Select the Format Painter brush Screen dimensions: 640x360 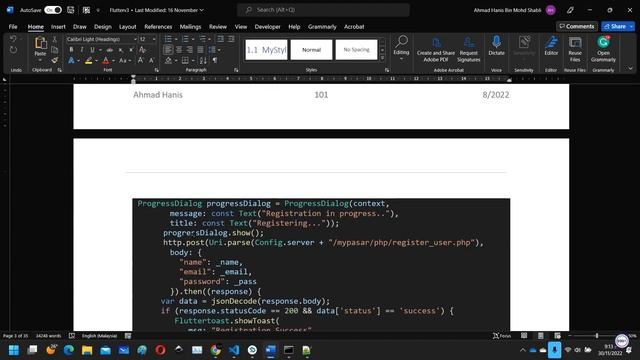(x=55, y=60)
